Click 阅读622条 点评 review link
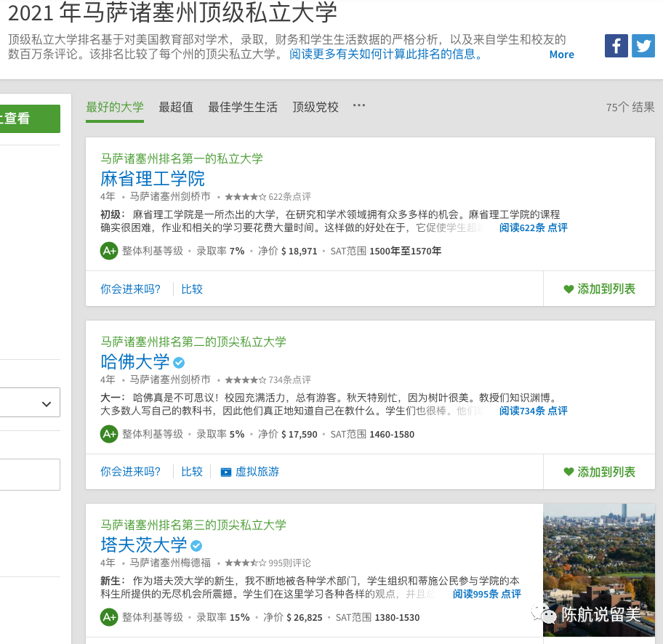This screenshot has height=644, width=663. (x=533, y=228)
